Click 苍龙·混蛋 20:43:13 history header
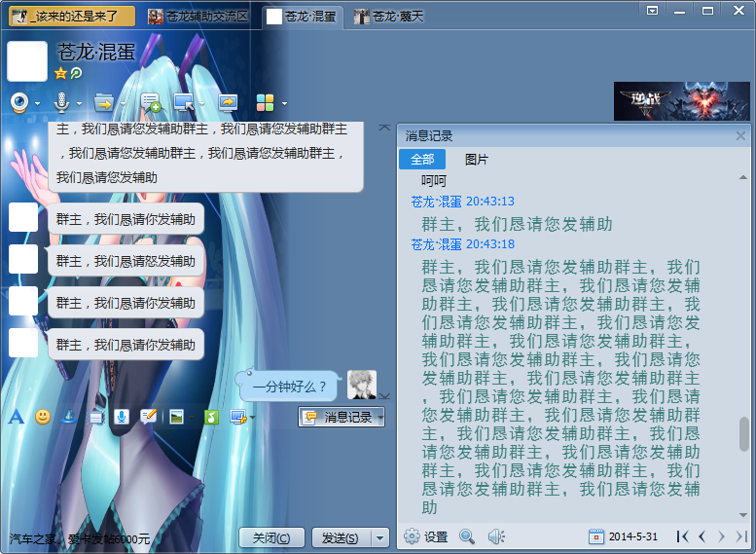756x554 pixels. (x=462, y=202)
